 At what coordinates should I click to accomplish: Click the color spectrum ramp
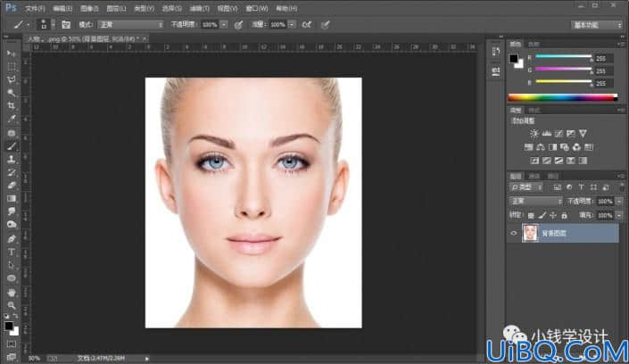(x=563, y=97)
